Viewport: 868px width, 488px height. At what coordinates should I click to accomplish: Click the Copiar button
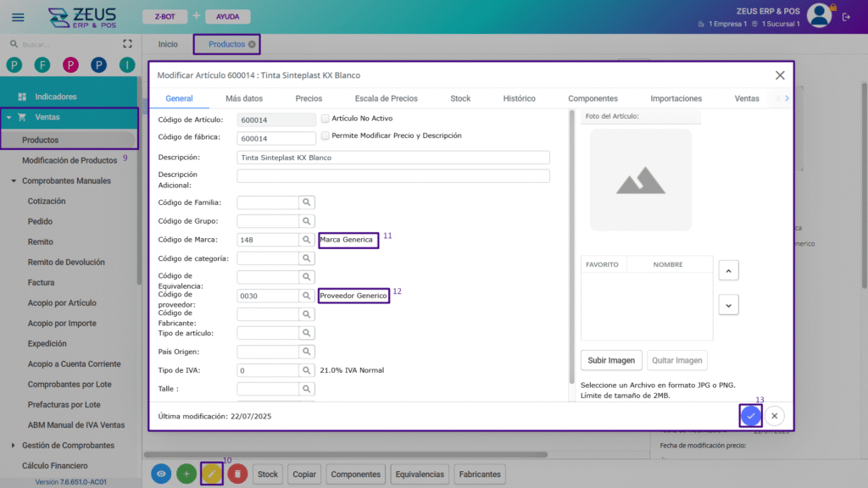pos(304,474)
